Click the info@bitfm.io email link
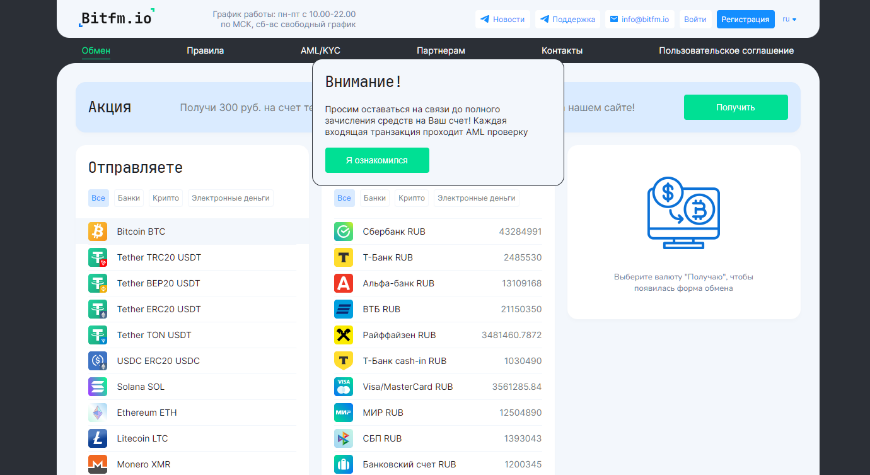870x475 pixels. pos(640,19)
